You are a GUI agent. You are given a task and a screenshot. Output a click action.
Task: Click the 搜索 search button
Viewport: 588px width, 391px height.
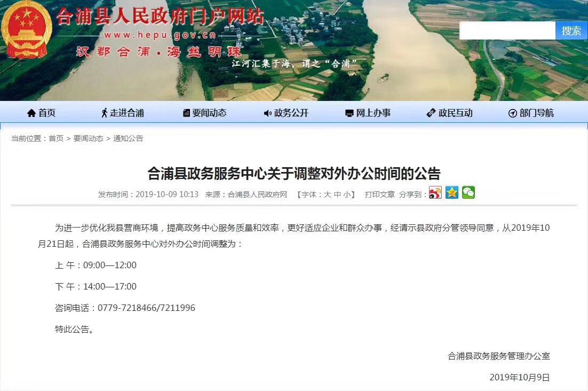point(571,30)
